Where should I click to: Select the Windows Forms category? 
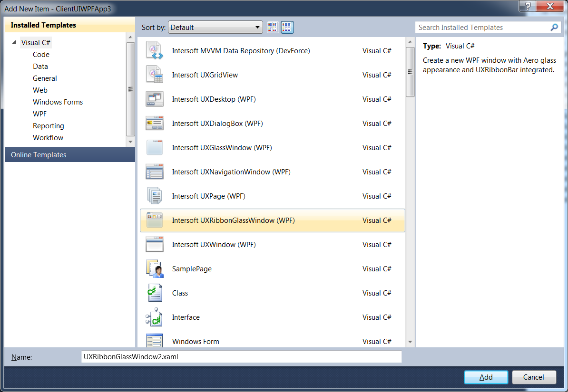pyautogui.click(x=58, y=102)
